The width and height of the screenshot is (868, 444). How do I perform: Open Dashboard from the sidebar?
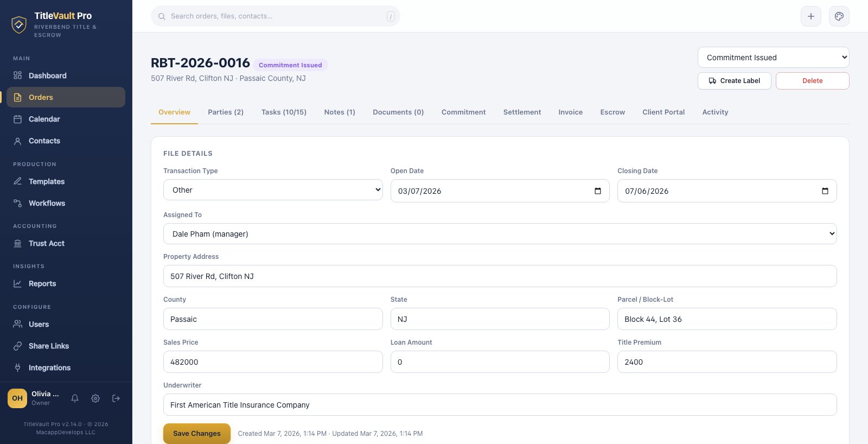[66, 75]
